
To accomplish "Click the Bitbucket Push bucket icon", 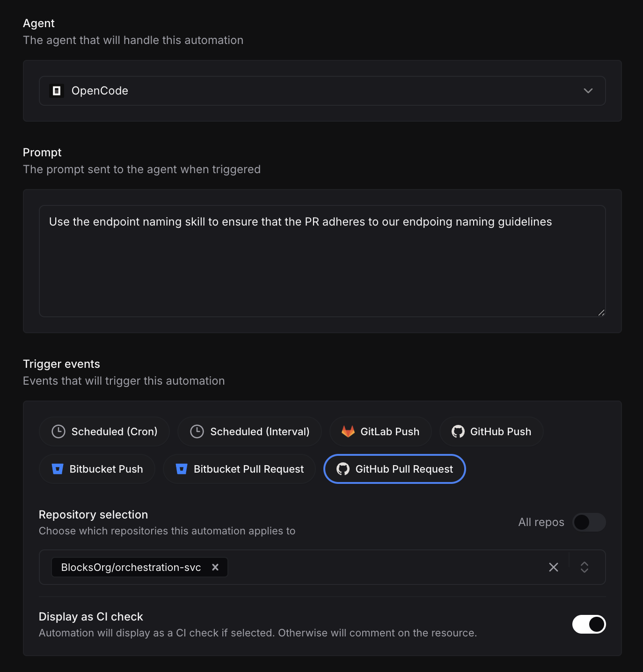I will click(x=58, y=469).
